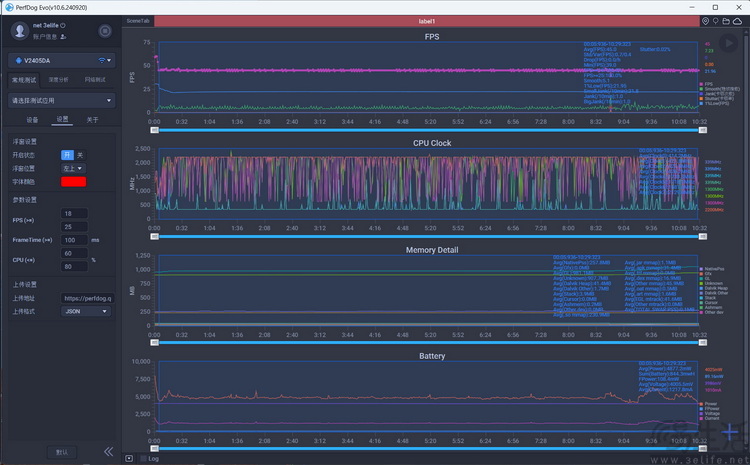This screenshot has width=750, height=465.
Task: Click the Memory Detail chart title
Action: pyautogui.click(x=432, y=250)
